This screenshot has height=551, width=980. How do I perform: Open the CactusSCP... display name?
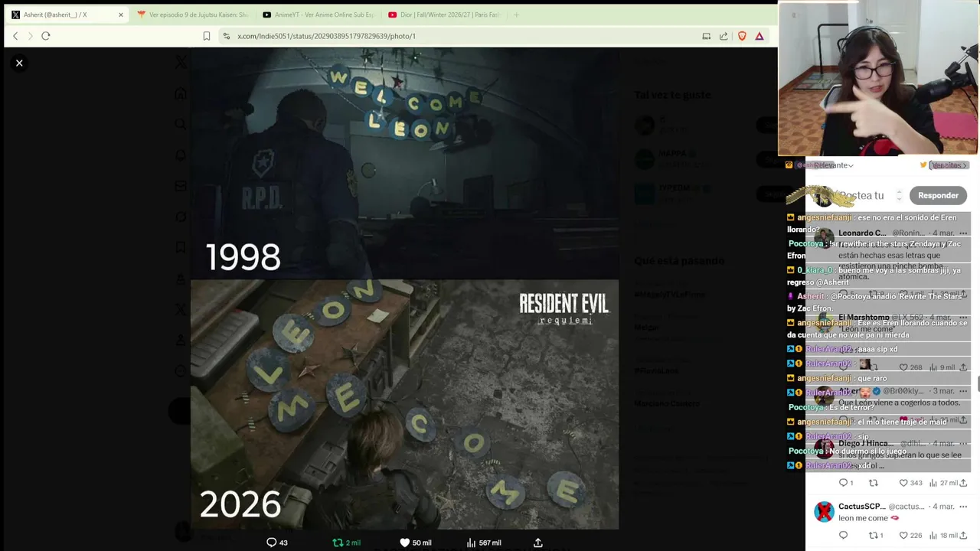click(861, 507)
